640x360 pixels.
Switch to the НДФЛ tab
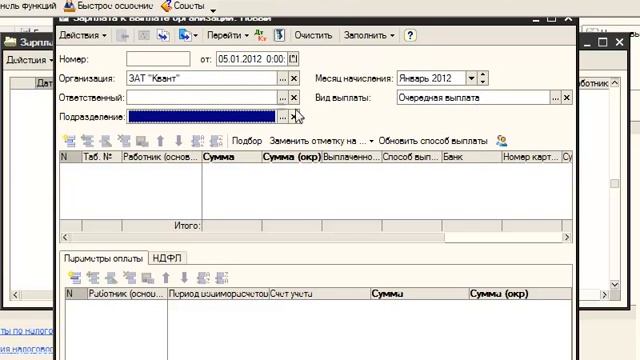coord(167,258)
